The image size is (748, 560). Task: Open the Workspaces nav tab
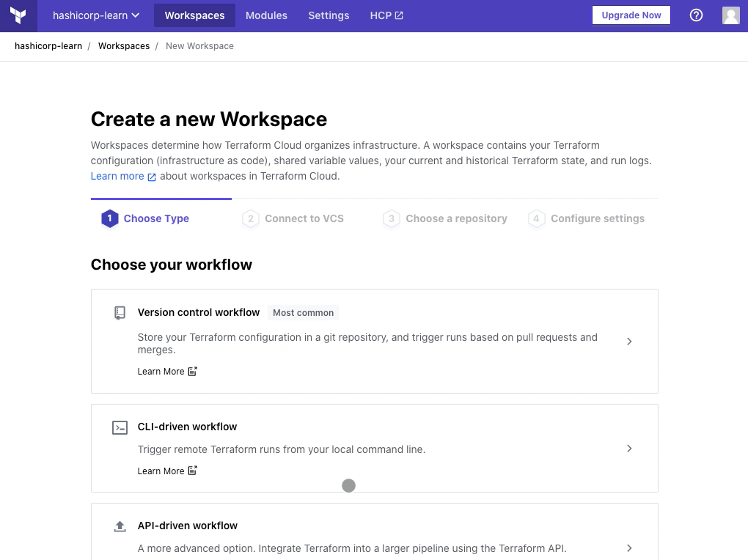coord(194,15)
